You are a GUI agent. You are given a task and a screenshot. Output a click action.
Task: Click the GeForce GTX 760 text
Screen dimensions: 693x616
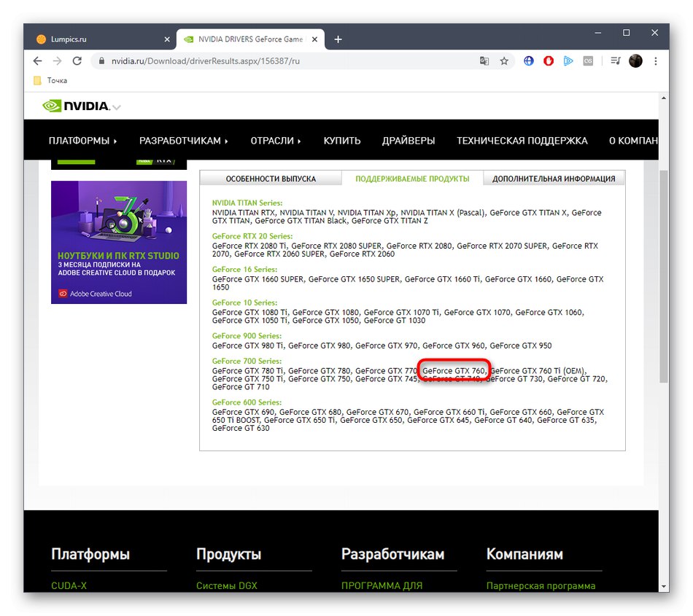coord(454,370)
